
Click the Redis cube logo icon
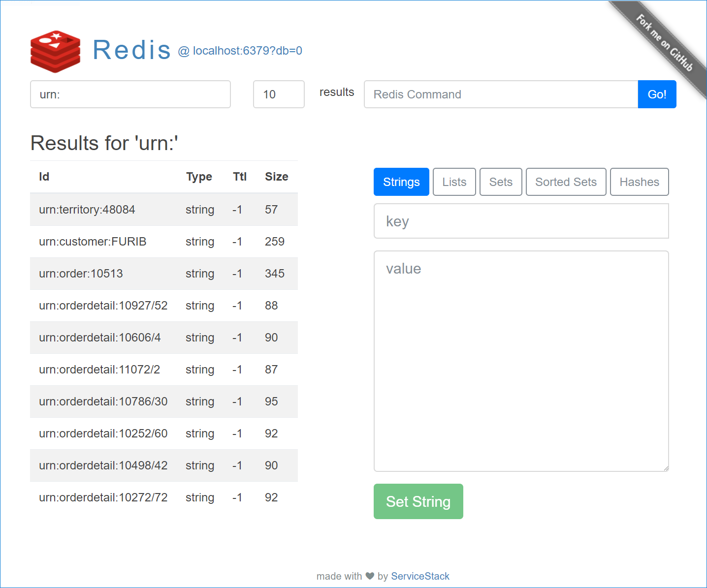pyautogui.click(x=55, y=52)
